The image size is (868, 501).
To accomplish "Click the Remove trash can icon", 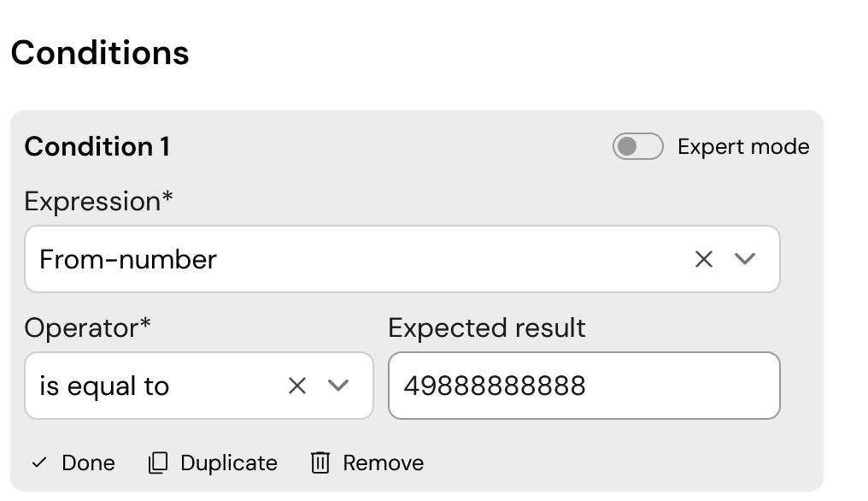I will pos(320,463).
